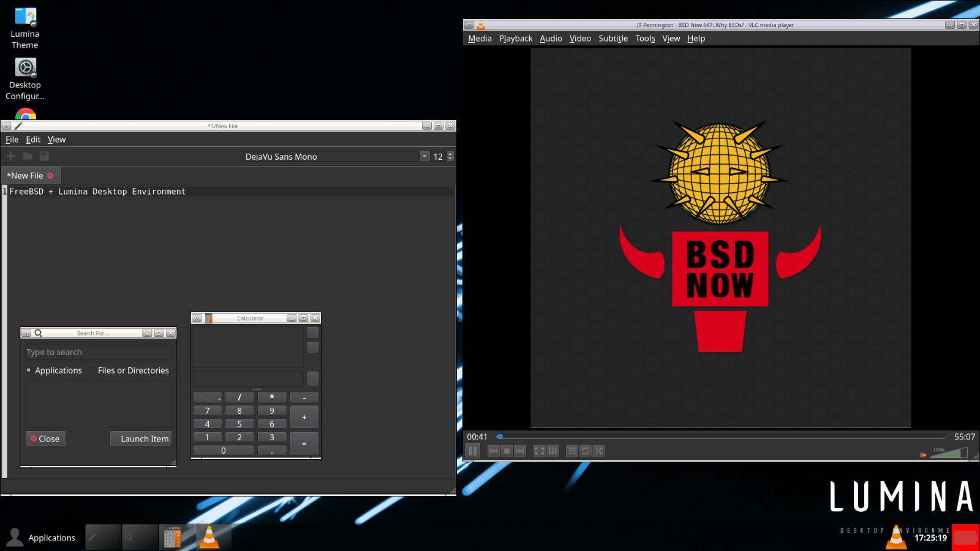Click the Close button in search dialog
Viewport: 980px width, 551px height.
pos(45,438)
